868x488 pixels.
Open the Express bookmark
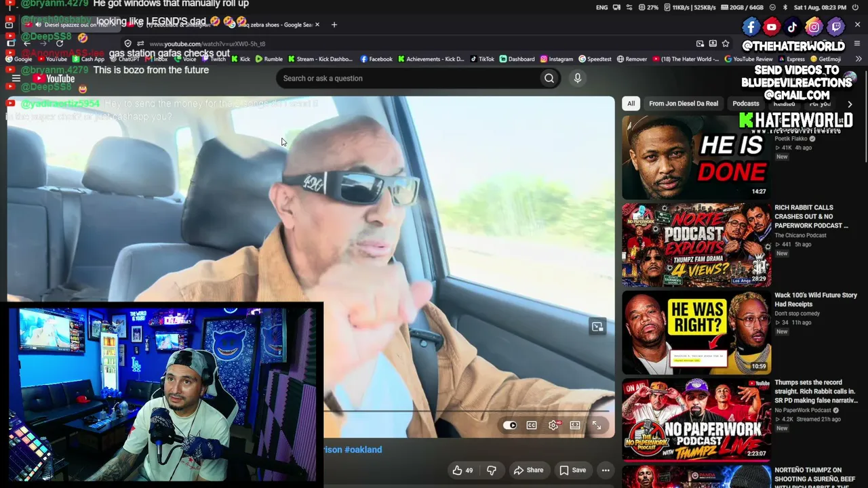(x=791, y=59)
